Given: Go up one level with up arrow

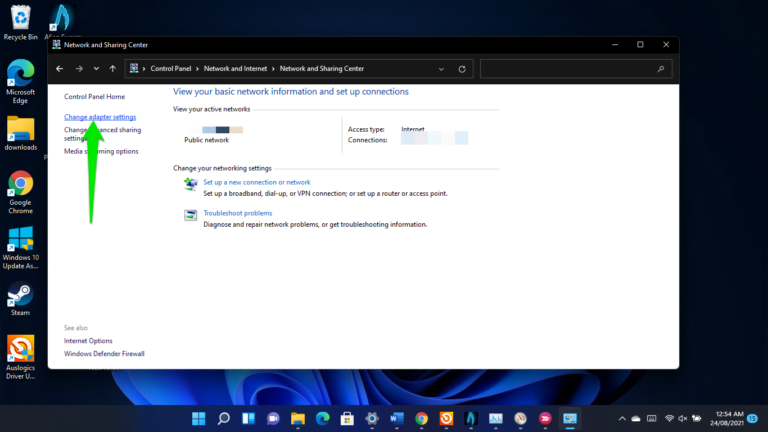Looking at the screenshot, I should click(x=113, y=69).
